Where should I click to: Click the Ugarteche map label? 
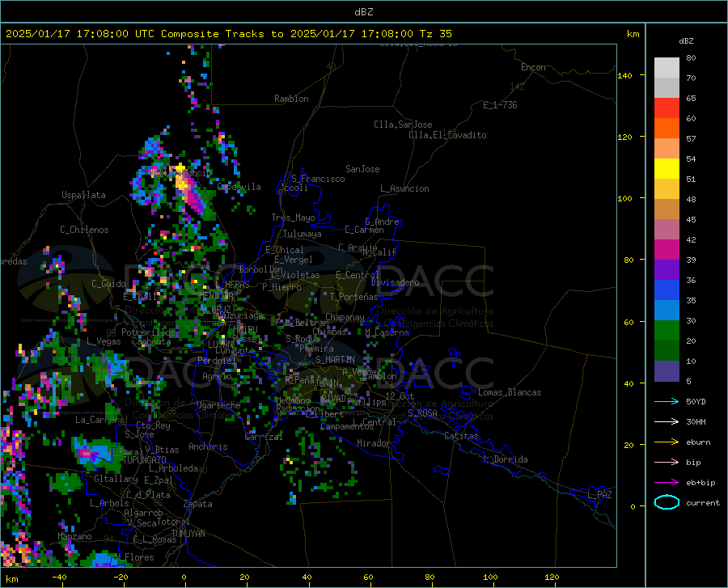coord(218,405)
